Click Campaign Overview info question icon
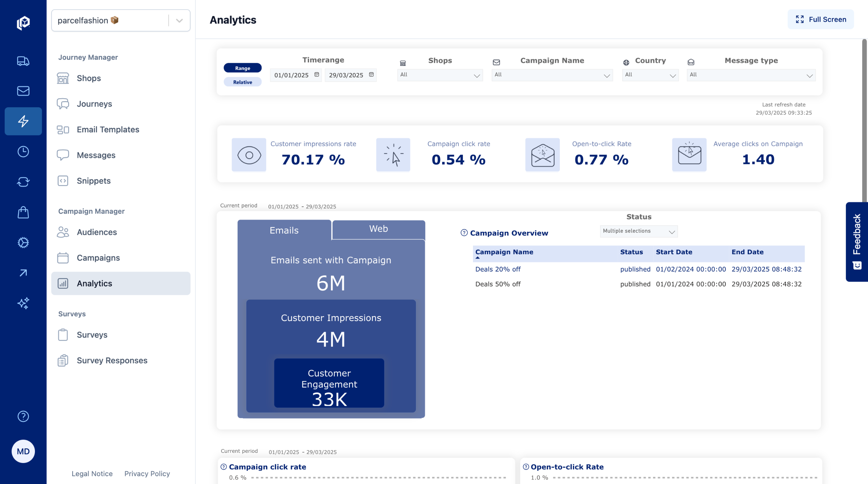The image size is (868, 484). coord(464,233)
